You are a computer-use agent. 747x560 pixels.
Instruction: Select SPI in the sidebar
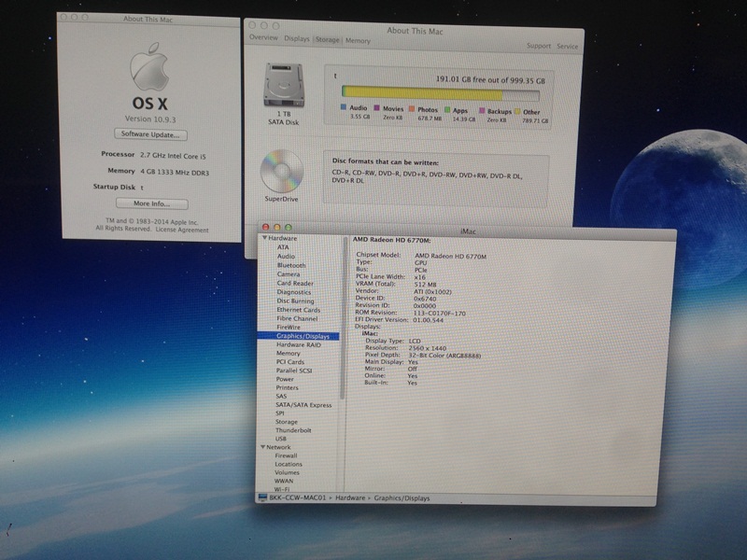click(x=279, y=413)
